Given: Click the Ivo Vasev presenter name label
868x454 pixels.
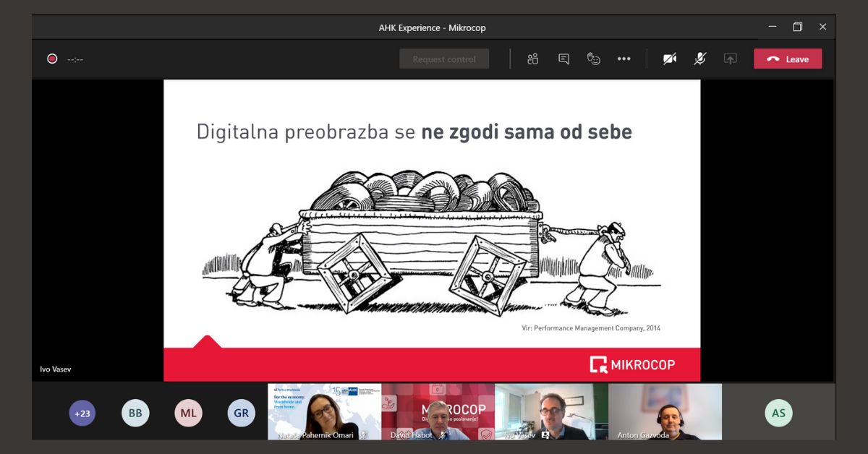Looking at the screenshot, I should (56, 369).
